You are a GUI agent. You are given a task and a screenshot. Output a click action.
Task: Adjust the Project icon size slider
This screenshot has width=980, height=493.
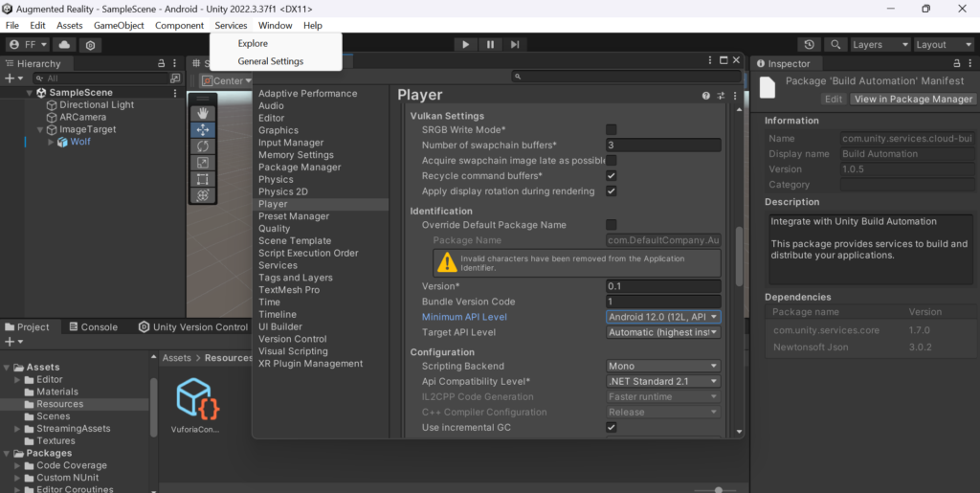point(719,490)
